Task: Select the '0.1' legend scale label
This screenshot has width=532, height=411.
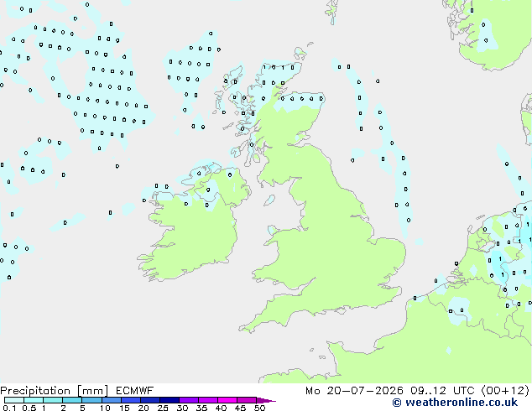Action: coord(9,408)
